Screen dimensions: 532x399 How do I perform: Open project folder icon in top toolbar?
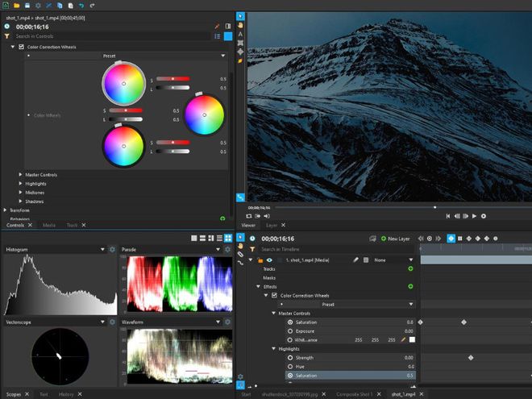point(16,6)
